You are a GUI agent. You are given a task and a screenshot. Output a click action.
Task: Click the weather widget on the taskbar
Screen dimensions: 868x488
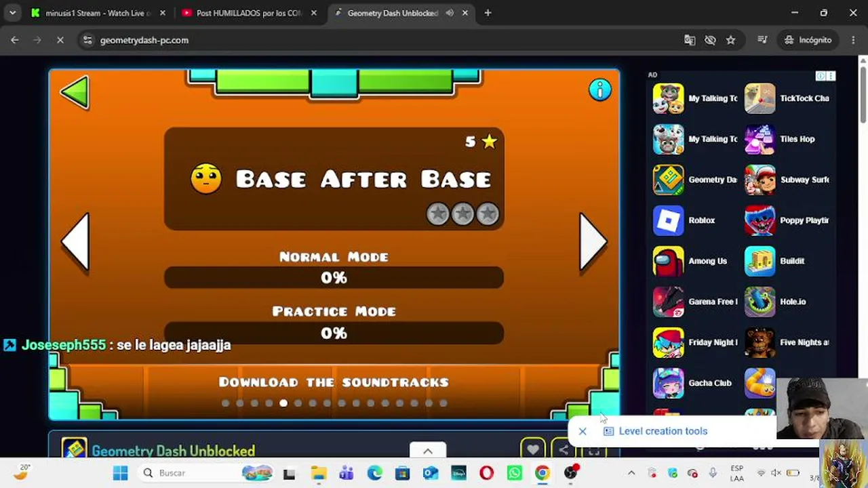pyautogui.click(x=22, y=472)
